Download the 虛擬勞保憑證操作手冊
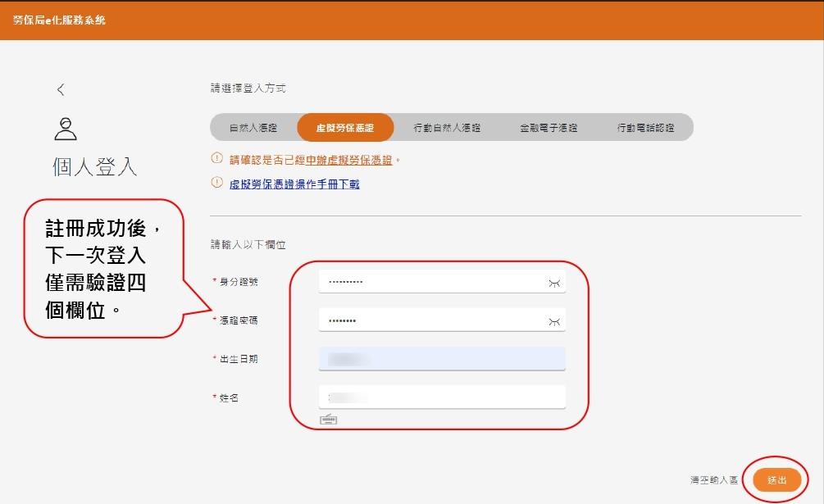824x504 pixels. click(x=294, y=184)
